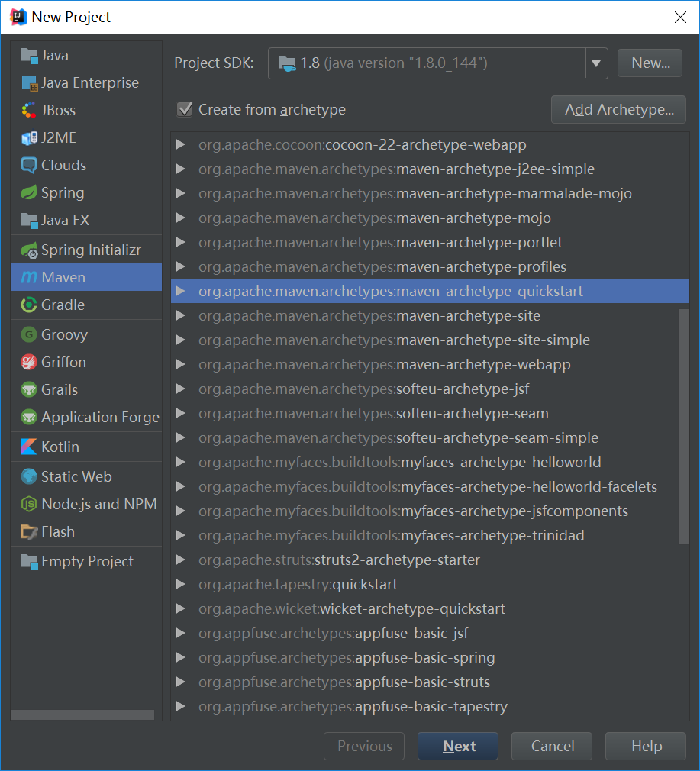
Task: Toggle Create from archetype checkbox
Action: 185,109
